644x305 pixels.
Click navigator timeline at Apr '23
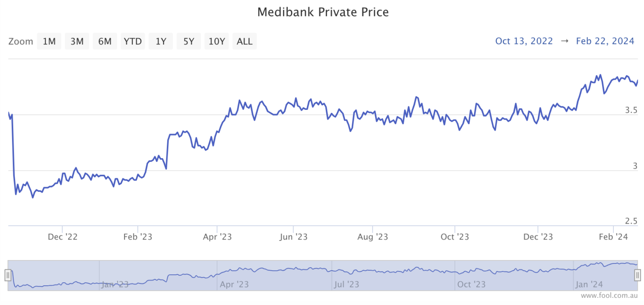tap(234, 284)
